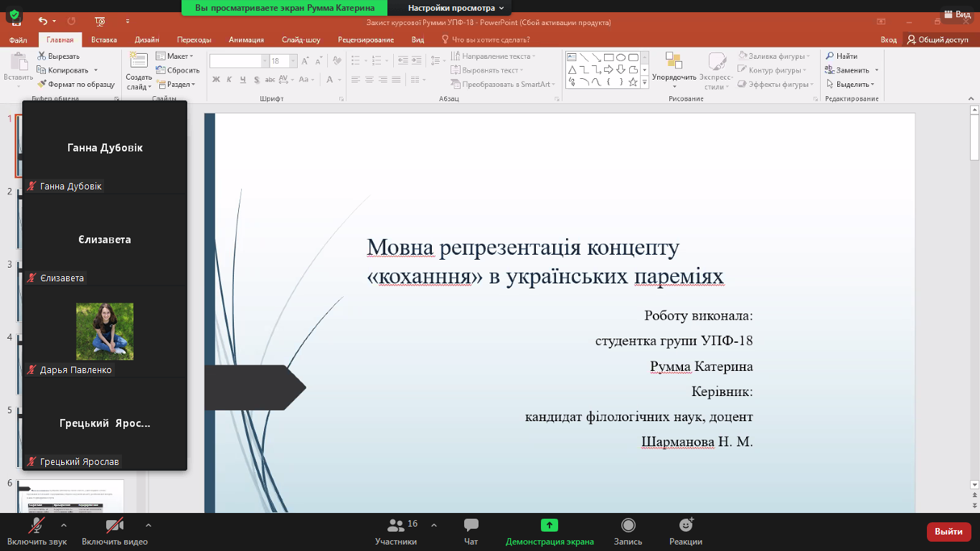Screen dimensions: 980x551
Task: Click the Создать слайд new slide icon
Action: [138, 61]
